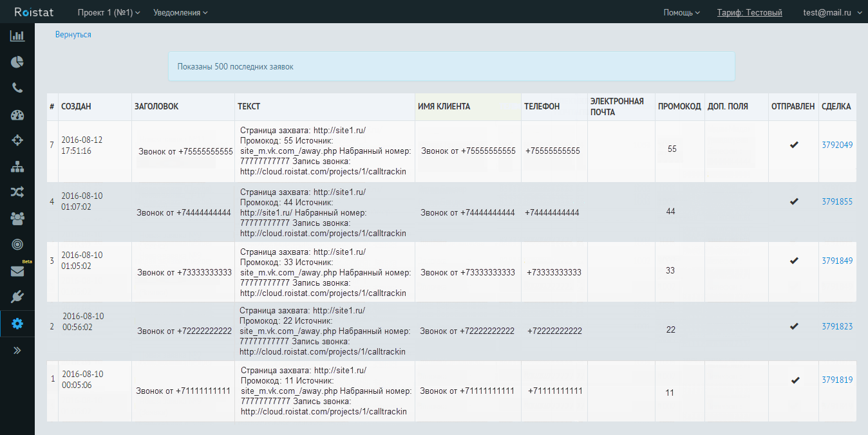
Task: Click the gear settings sidebar icon
Action: tap(17, 324)
